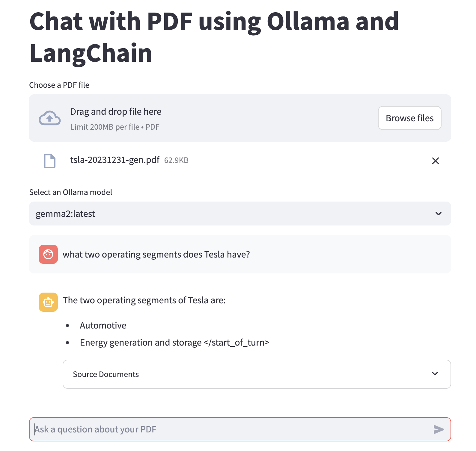Click the Source Documents chevron arrow
476x451 pixels.
[x=435, y=374]
